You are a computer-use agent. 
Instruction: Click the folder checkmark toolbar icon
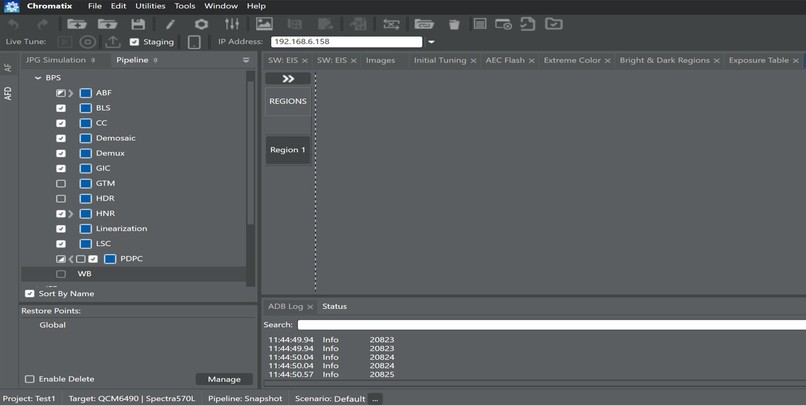[x=554, y=24]
